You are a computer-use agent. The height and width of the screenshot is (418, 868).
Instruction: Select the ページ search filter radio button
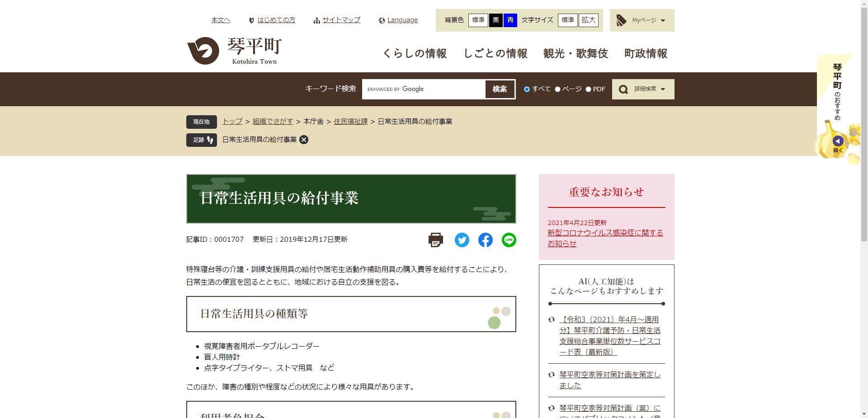557,89
